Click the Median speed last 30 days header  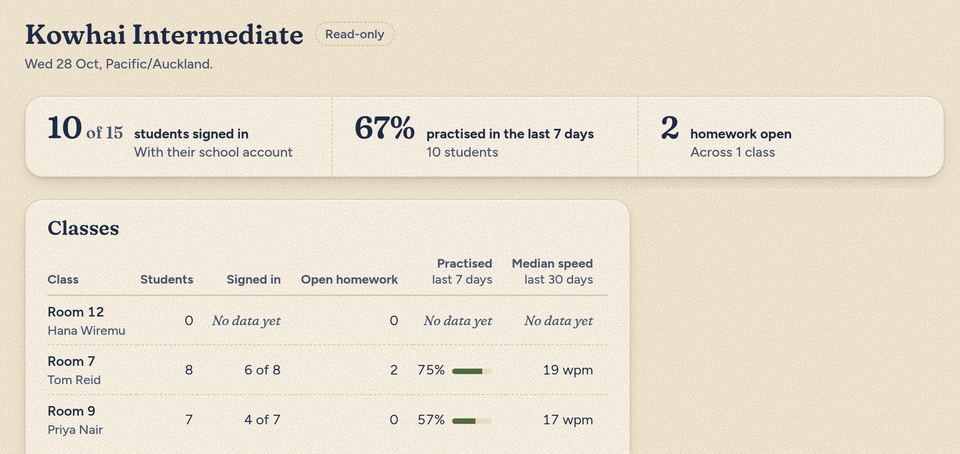click(552, 272)
